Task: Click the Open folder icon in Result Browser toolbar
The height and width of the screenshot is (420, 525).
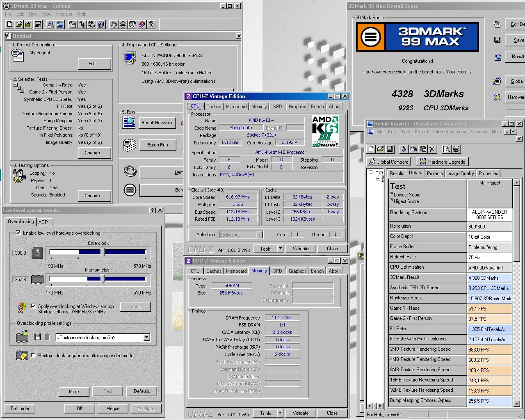Action: (380, 149)
